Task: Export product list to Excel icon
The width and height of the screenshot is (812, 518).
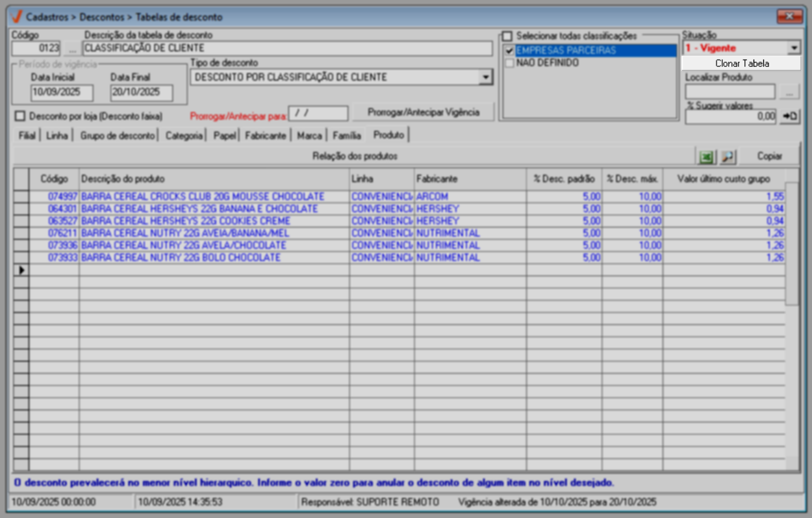Action: click(x=706, y=157)
